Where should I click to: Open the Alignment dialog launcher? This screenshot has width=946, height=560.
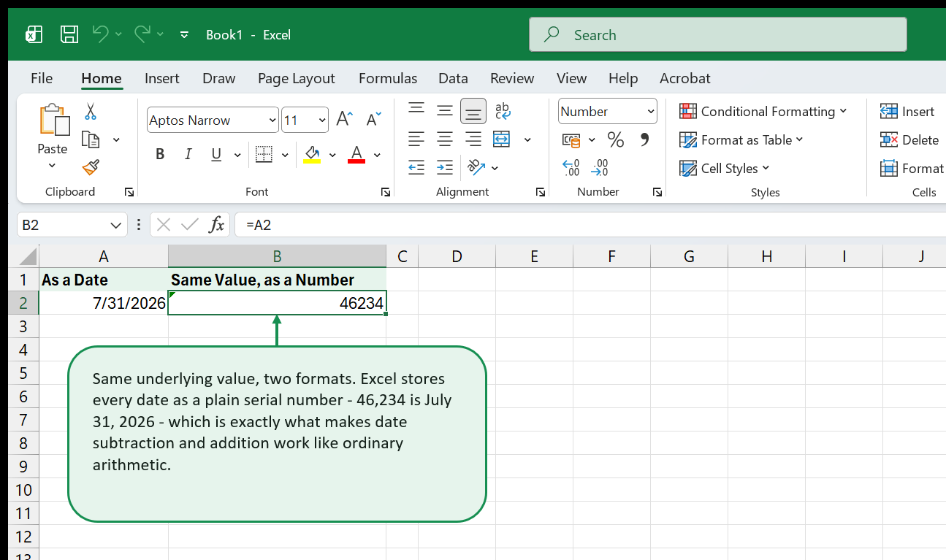click(541, 192)
